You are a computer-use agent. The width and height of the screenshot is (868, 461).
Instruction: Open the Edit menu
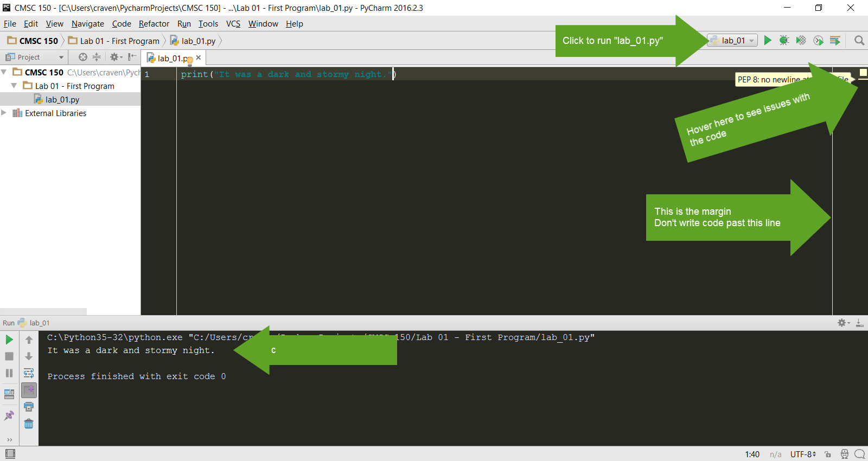pos(31,24)
